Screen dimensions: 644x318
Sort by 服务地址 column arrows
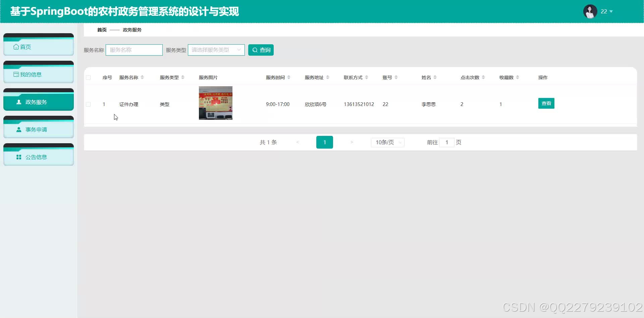click(x=328, y=77)
